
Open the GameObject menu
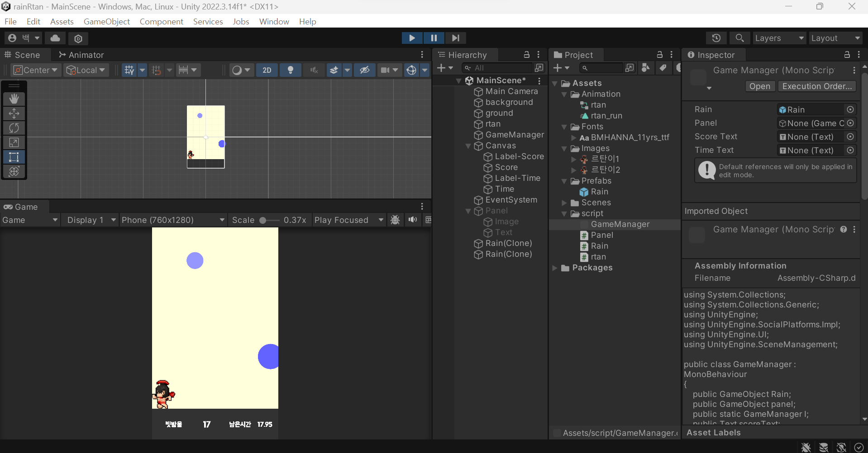tap(107, 21)
